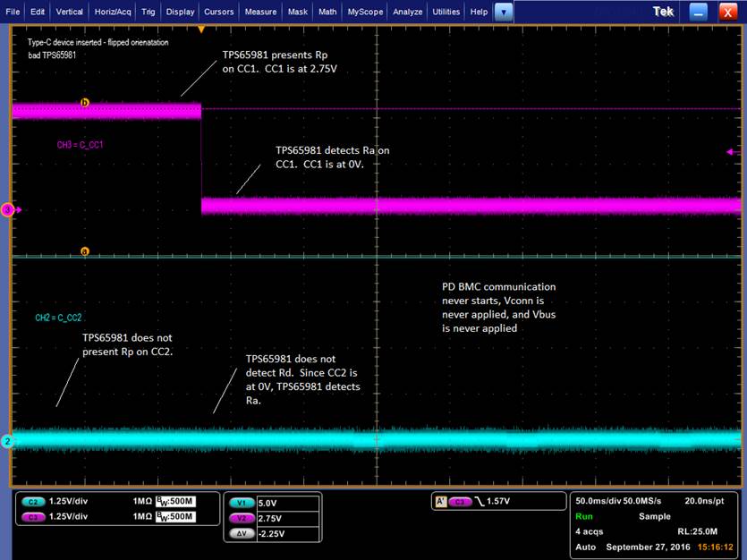Image resolution: width=747 pixels, height=560 pixels.
Task: Click the ΔV cursor badge
Action: click(x=242, y=533)
